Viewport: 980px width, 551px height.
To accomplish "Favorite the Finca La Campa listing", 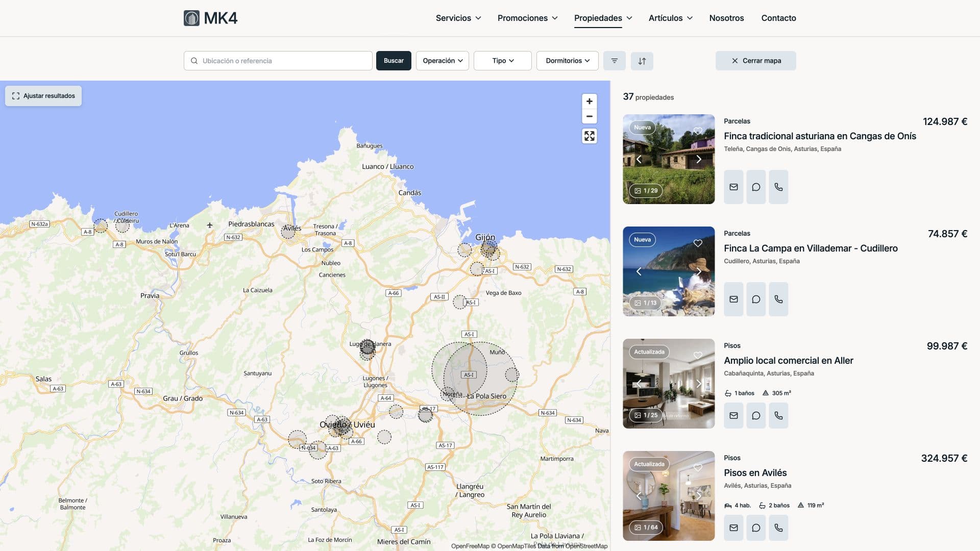I will [x=698, y=243].
